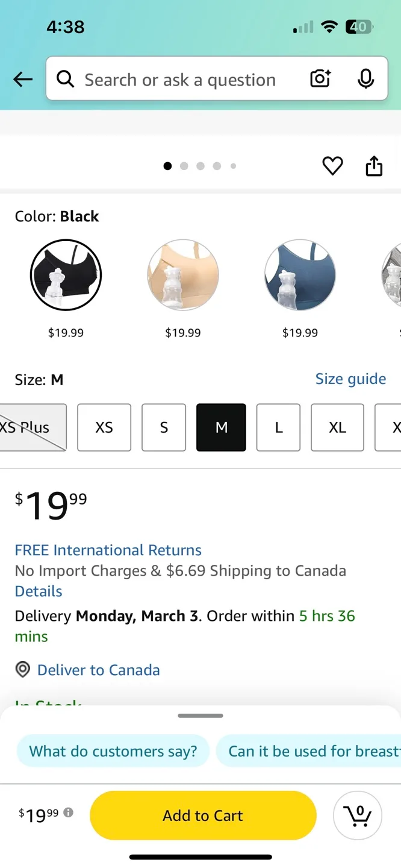The width and height of the screenshot is (401, 868).
Task: Open the camera visual search
Action: coord(320,79)
